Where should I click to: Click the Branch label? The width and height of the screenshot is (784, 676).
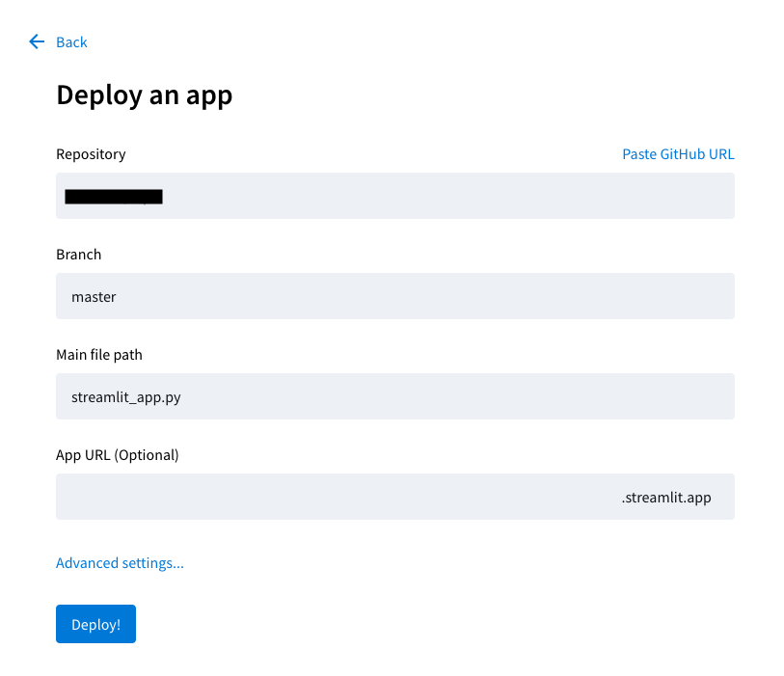[78, 255]
